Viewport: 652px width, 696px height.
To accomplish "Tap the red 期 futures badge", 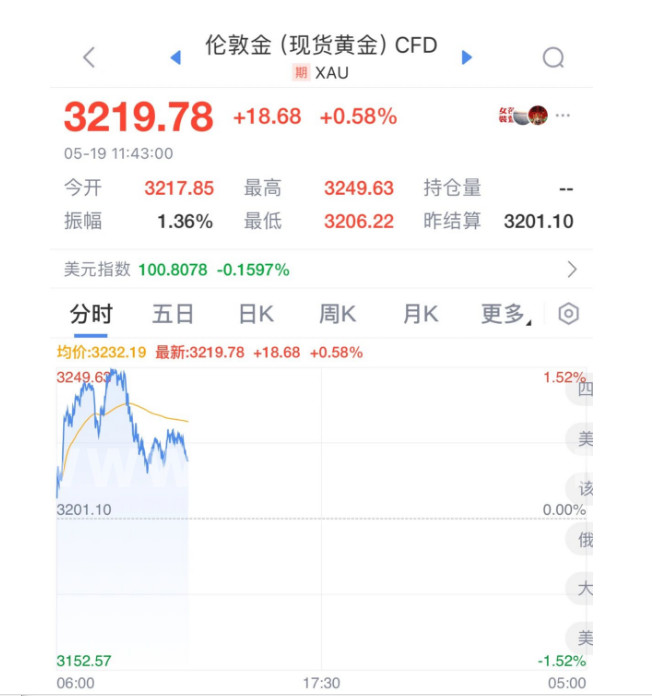I will pos(301,72).
